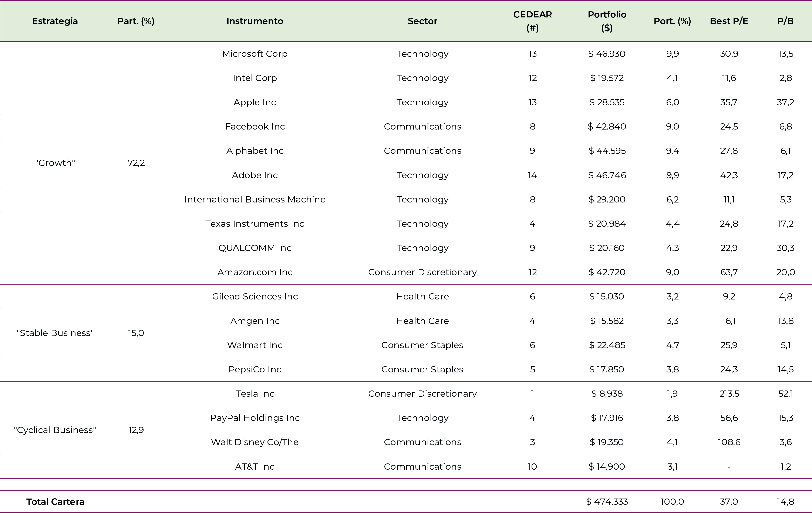812x513 pixels.
Task: Click the CEDEAR (#) column header
Action: [532, 21]
